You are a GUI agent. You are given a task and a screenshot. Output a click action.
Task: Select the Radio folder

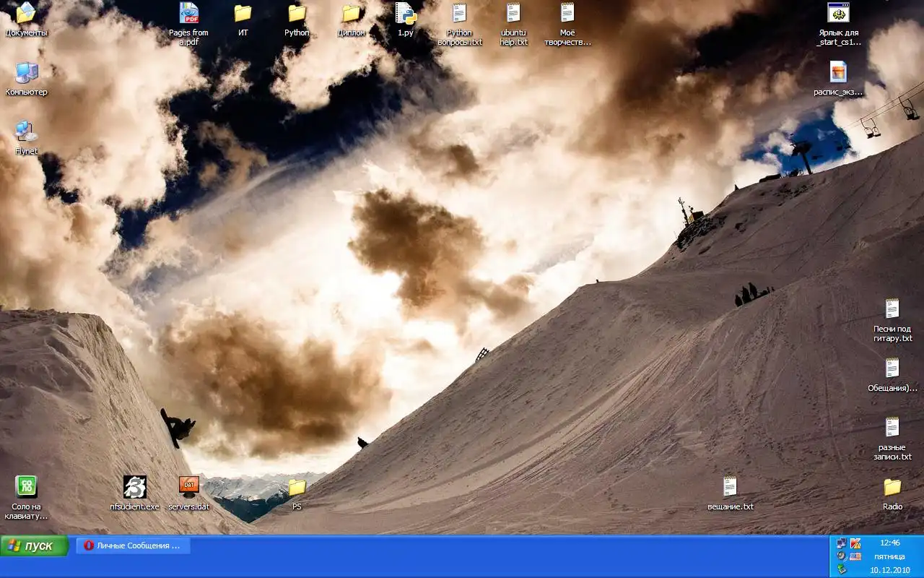tap(892, 487)
